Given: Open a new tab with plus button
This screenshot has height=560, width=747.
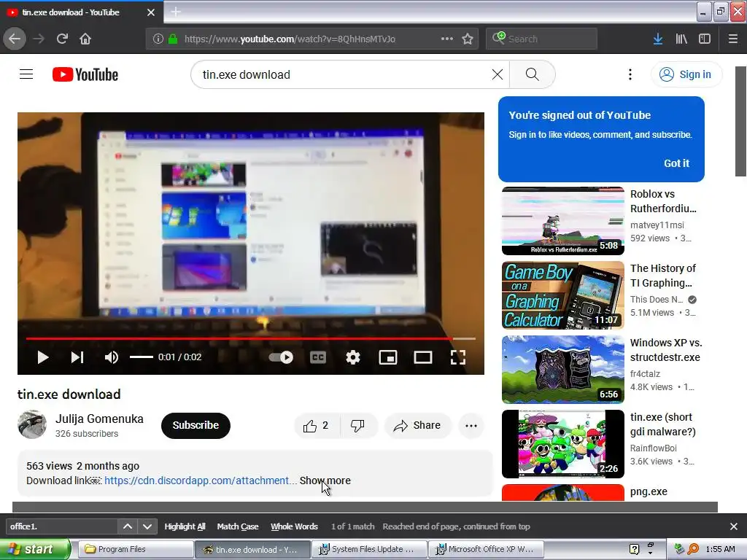Looking at the screenshot, I should [x=176, y=12].
